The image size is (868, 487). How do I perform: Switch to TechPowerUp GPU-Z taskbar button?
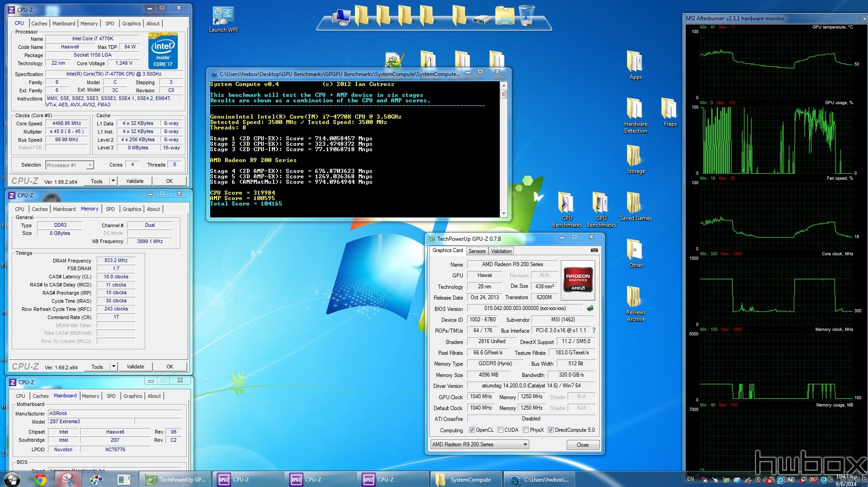176,479
